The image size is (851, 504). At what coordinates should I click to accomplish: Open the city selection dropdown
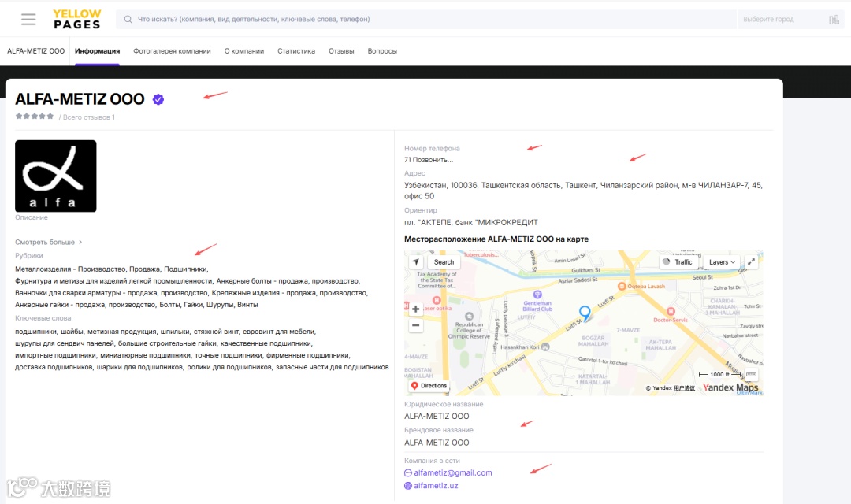coord(790,20)
